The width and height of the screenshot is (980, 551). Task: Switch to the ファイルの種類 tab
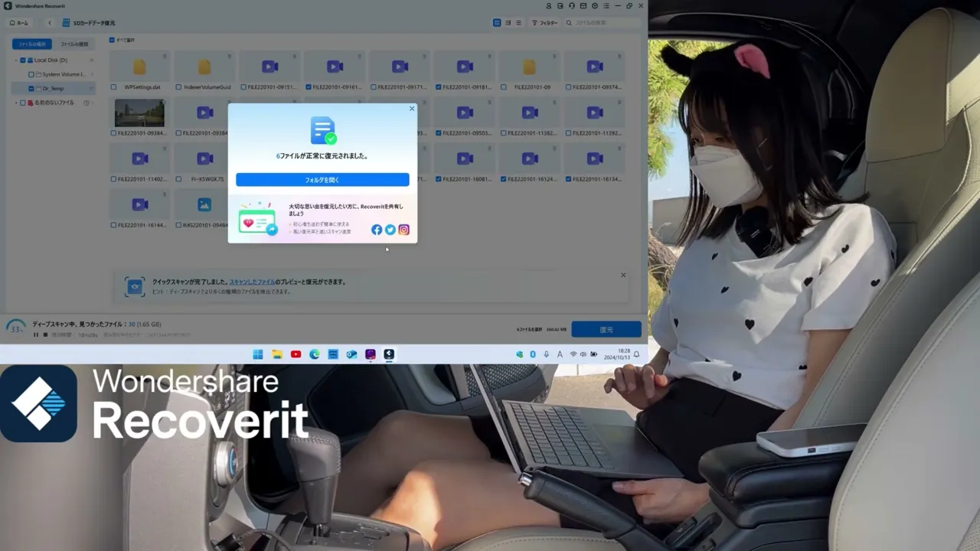tap(74, 44)
